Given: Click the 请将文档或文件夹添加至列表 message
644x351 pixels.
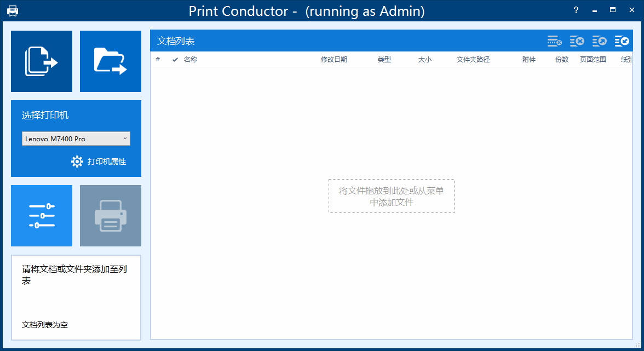Looking at the screenshot, I should tap(74, 275).
